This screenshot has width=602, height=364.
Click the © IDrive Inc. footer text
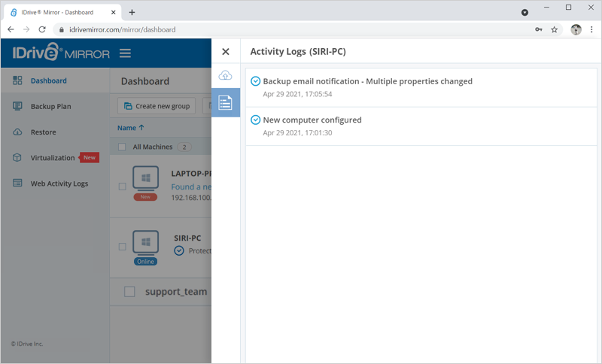[27, 344]
